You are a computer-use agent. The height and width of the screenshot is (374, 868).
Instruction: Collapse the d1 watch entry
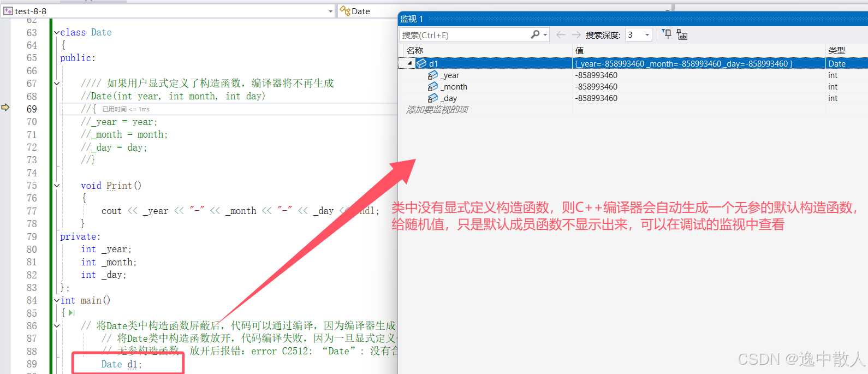click(409, 63)
